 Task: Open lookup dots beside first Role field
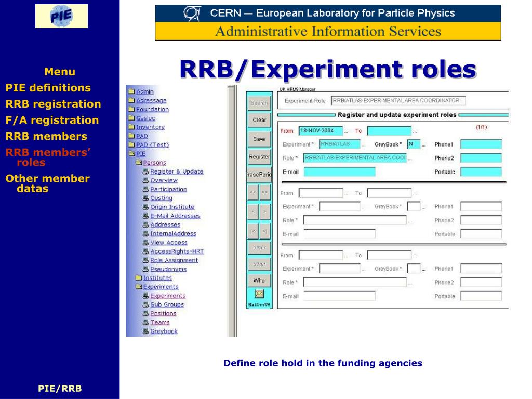(410, 159)
